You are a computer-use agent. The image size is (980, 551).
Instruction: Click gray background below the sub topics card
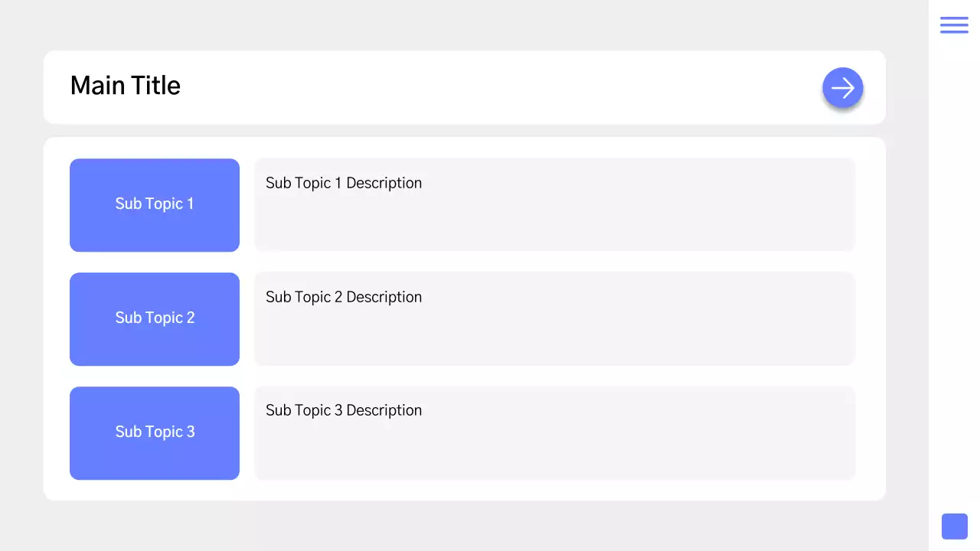tap(459, 527)
